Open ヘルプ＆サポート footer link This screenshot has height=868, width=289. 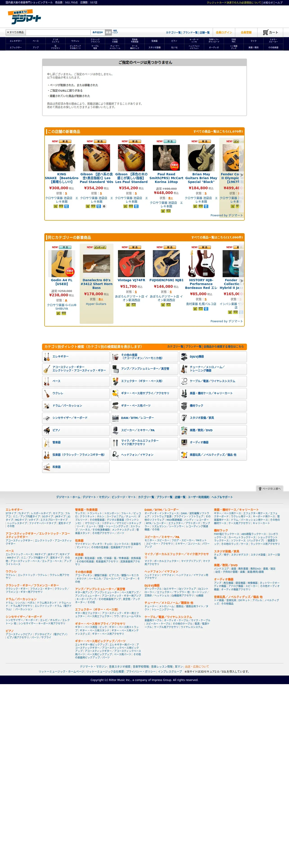point(222,497)
